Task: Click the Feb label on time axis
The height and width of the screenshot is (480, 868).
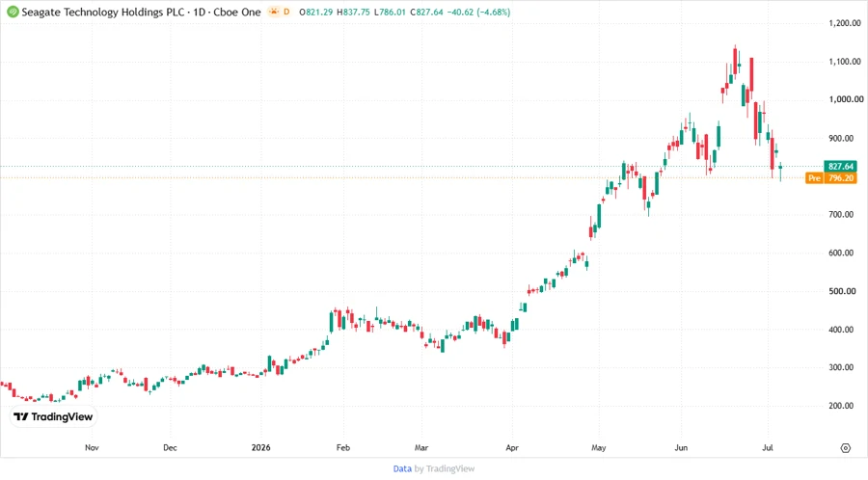Action: point(343,447)
